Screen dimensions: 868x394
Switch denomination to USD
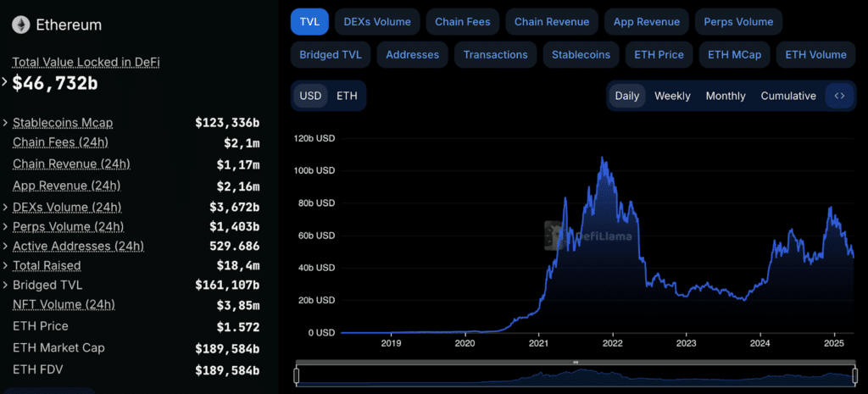[x=310, y=96]
